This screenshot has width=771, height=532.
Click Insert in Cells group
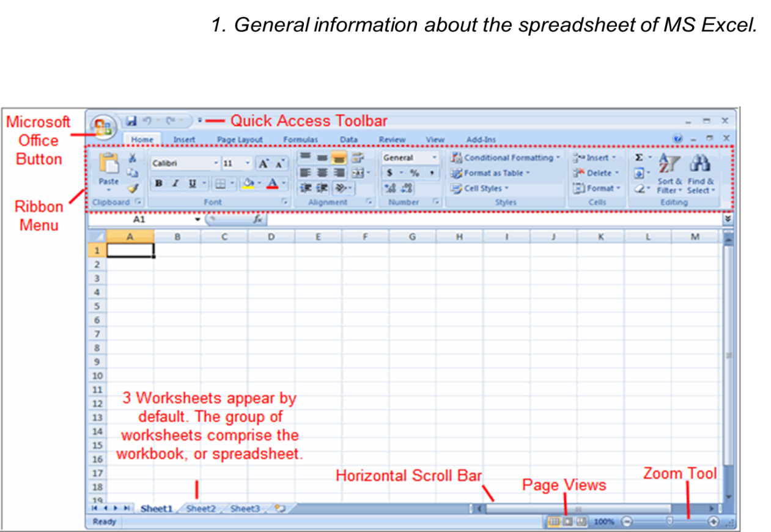click(x=594, y=158)
